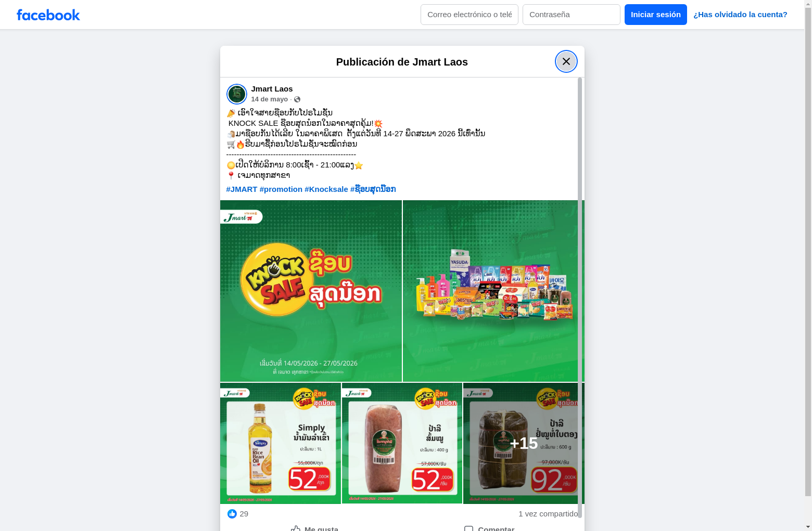
Task: Click the Publicación de Jmart Laos title
Action: pos(402,62)
